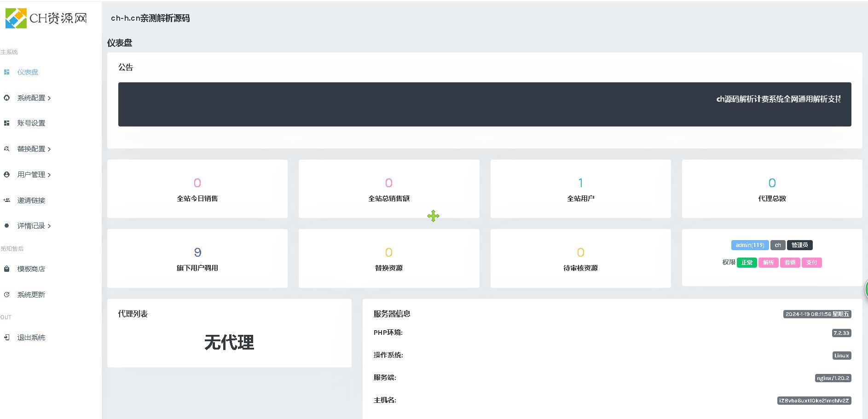Click the green circle at right edge
Image resolution: width=868 pixels, height=419 pixels.
[x=866, y=289]
